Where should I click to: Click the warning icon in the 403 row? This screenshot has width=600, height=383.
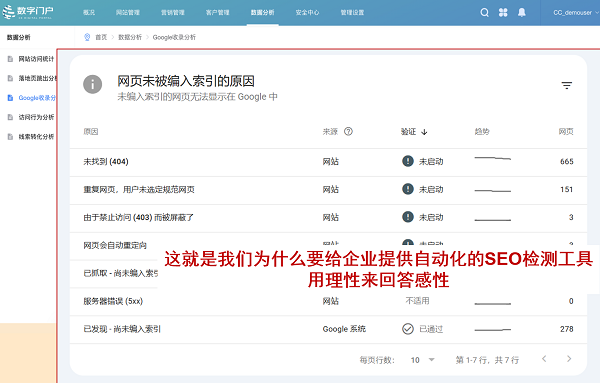pyautogui.click(x=408, y=217)
